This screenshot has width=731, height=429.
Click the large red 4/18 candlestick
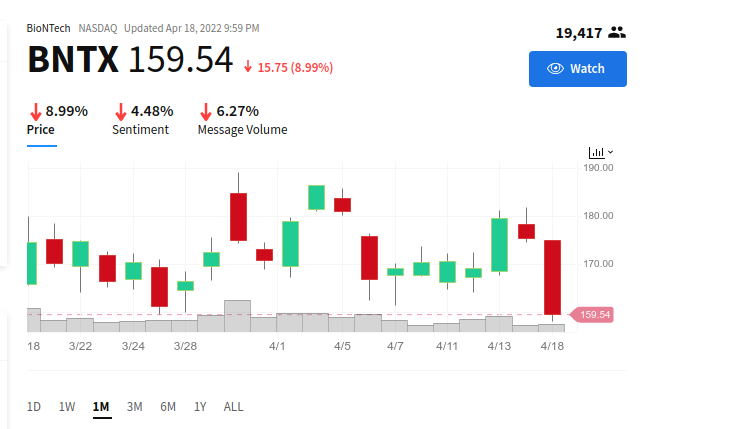552,277
